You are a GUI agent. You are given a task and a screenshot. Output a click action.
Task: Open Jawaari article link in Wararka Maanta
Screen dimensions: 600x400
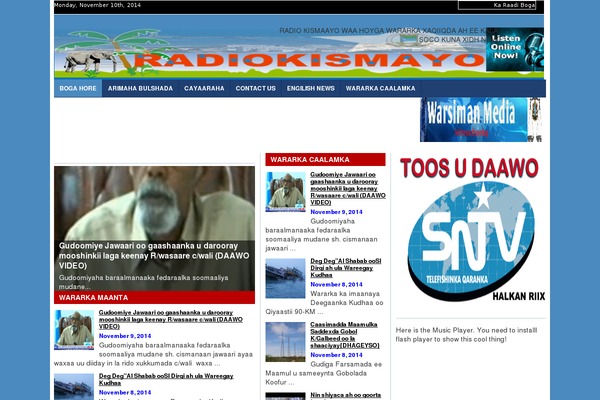point(171,320)
